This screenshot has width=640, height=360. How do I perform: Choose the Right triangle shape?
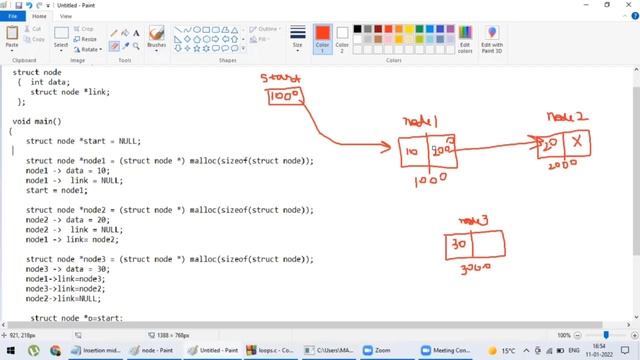tap(178, 39)
